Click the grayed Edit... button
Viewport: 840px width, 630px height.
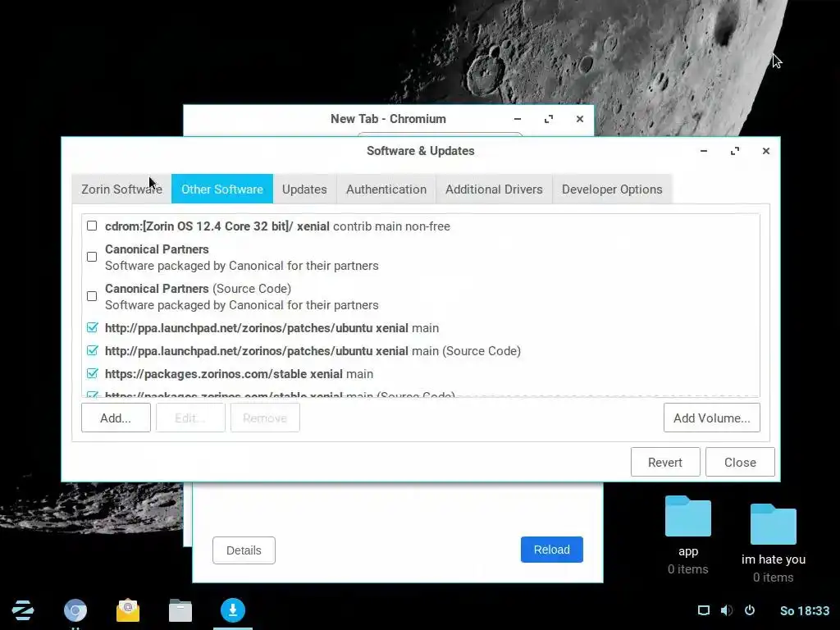(x=190, y=418)
